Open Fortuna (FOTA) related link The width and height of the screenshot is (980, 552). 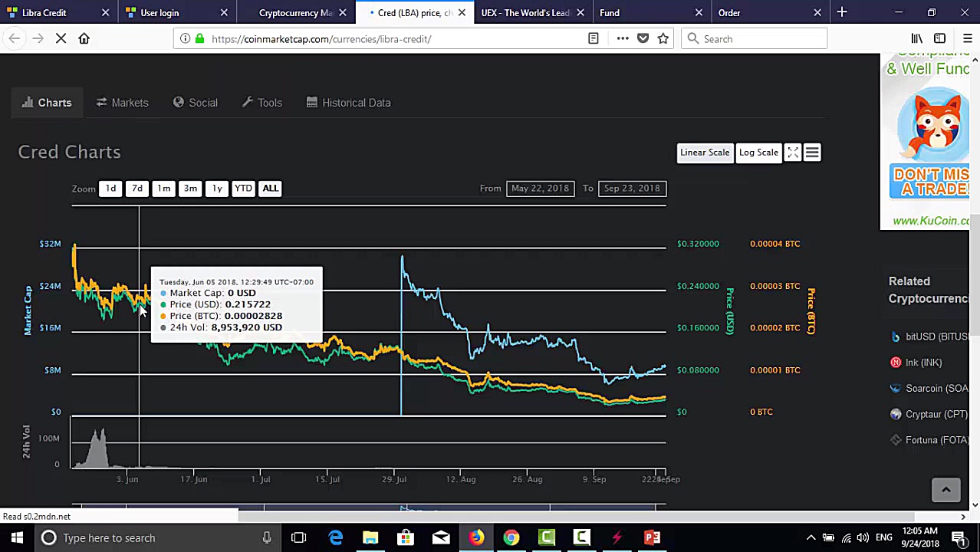[x=929, y=440]
